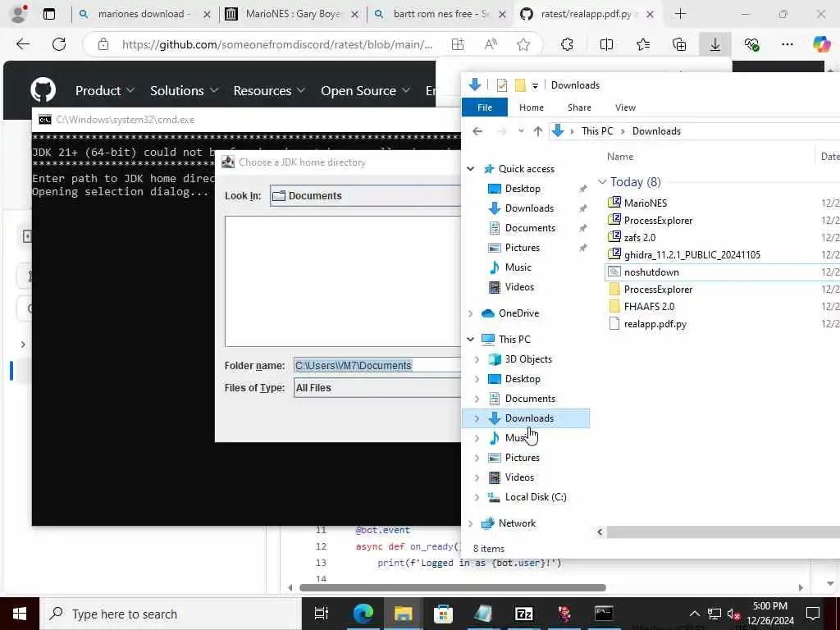Open 7-Zip taskbar icon
840x630 pixels.
pyautogui.click(x=523, y=614)
